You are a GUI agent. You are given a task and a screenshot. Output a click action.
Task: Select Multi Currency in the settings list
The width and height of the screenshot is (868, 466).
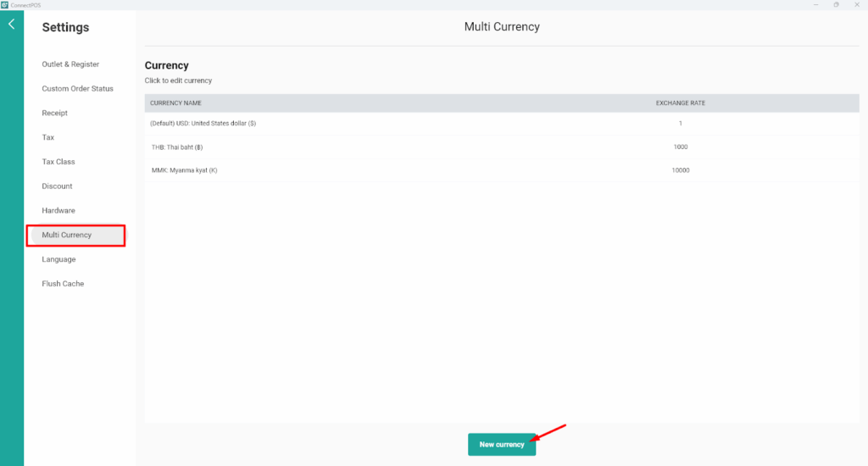[x=67, y=235]
